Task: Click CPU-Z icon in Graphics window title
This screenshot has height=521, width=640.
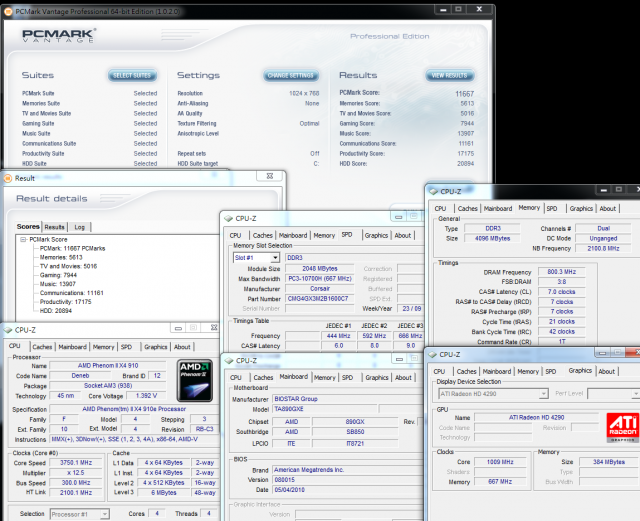Action: coord(433,354)
